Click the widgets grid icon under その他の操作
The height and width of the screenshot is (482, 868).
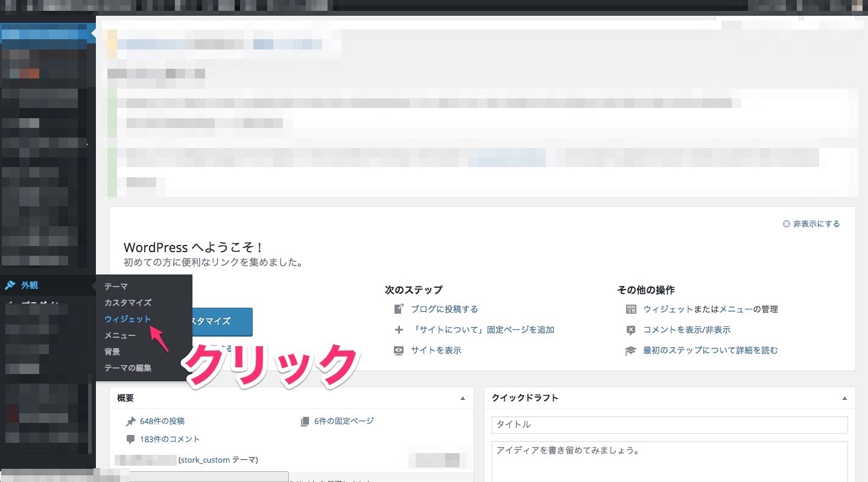point(631,309)
